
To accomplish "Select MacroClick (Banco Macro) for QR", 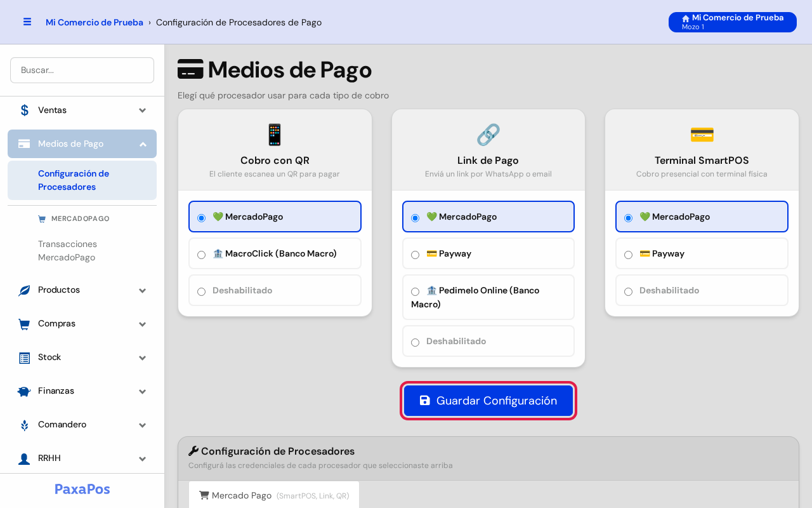I will [x=275, y=253].
